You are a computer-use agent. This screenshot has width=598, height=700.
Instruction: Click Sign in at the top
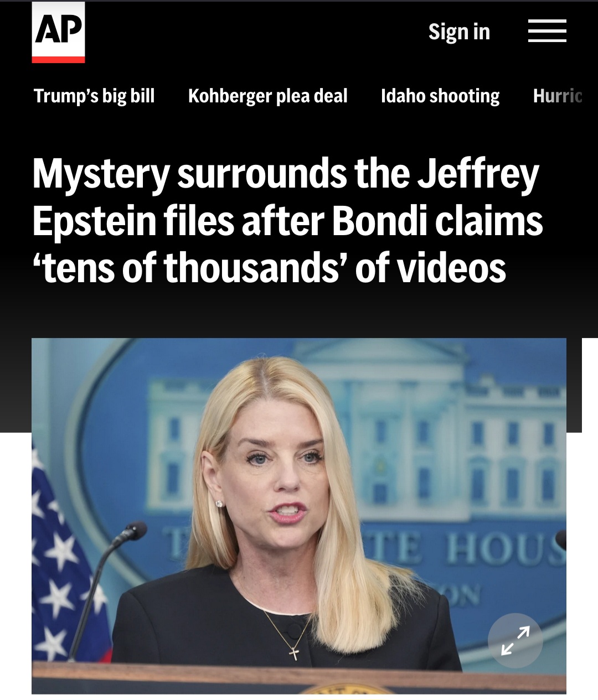[459, 32]
